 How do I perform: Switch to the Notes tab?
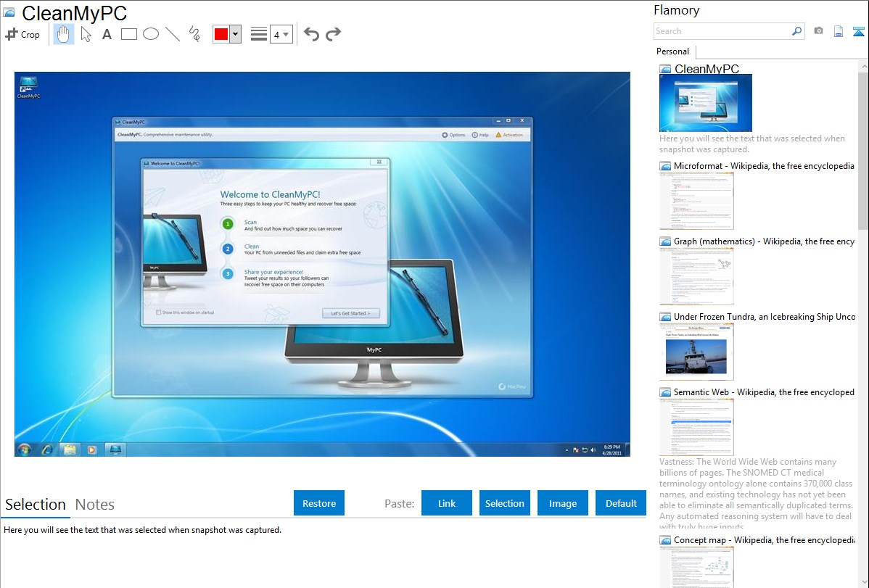click(95, 505)
